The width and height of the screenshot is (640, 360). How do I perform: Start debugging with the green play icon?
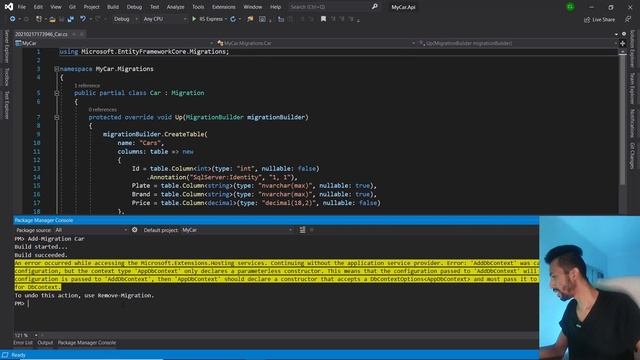[x=194, y=19]
